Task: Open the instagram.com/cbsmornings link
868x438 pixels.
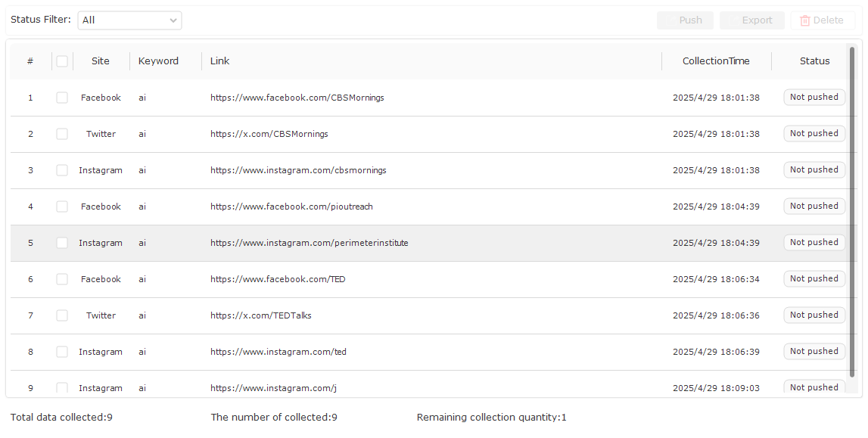Action: pyautogui.click(x=298, y=170)
